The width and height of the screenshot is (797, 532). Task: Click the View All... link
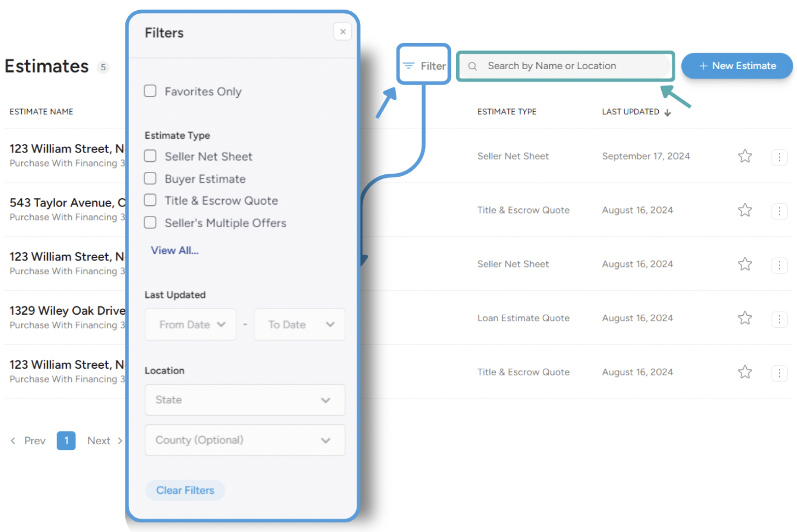pyautogui.click(x=174, y=251)
